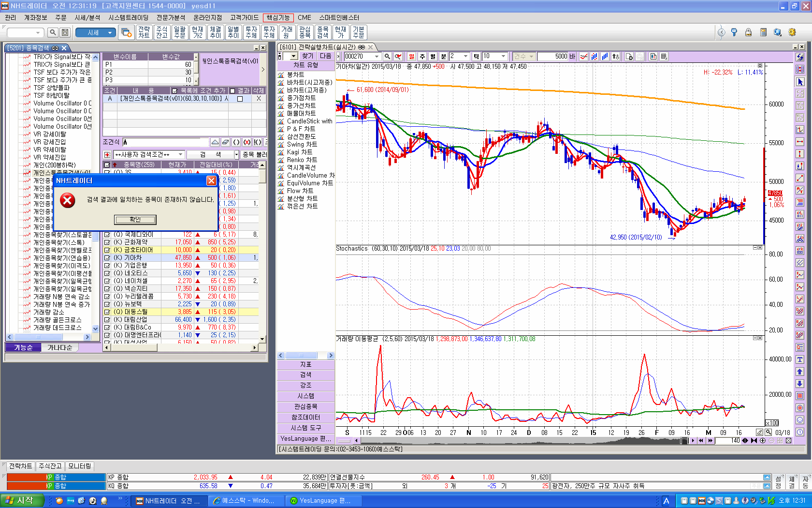Open the 전략차트 toolbar shortcut
This screenshot has height=508, width=812.
pos(144,32)
